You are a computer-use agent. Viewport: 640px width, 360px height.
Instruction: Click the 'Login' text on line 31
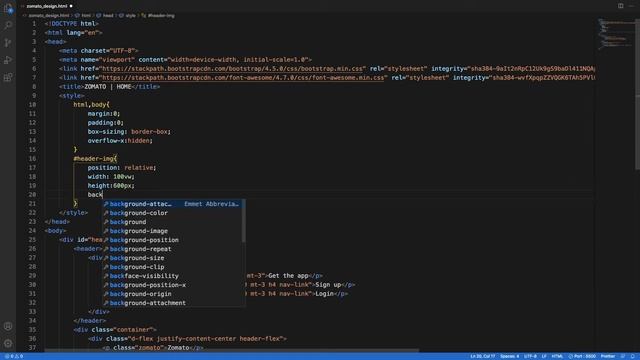coord(324,293)
